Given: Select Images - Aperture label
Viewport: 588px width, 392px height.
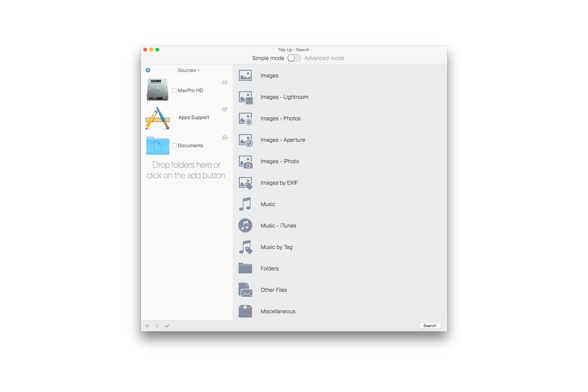Looking at the screenshot, I should point(283,140).
